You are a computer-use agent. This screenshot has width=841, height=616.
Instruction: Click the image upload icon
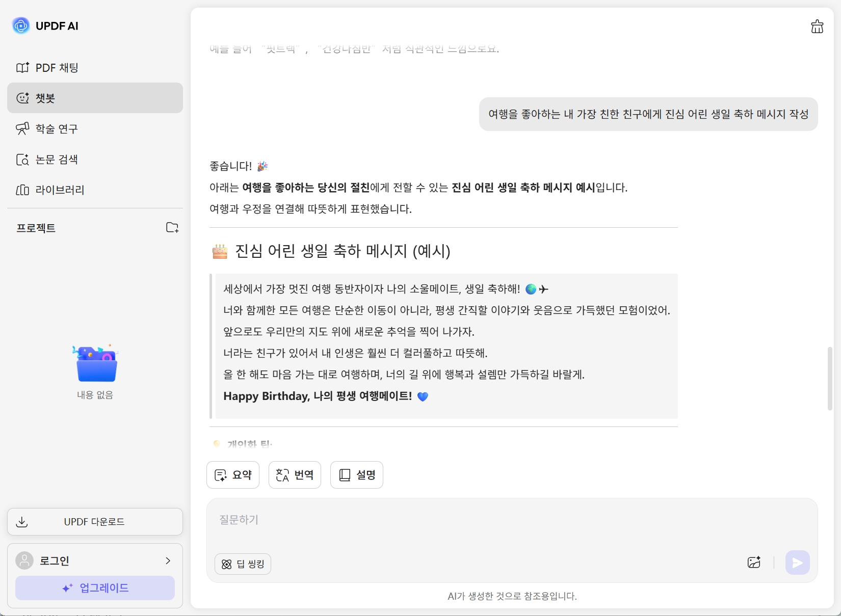[754, 563]
